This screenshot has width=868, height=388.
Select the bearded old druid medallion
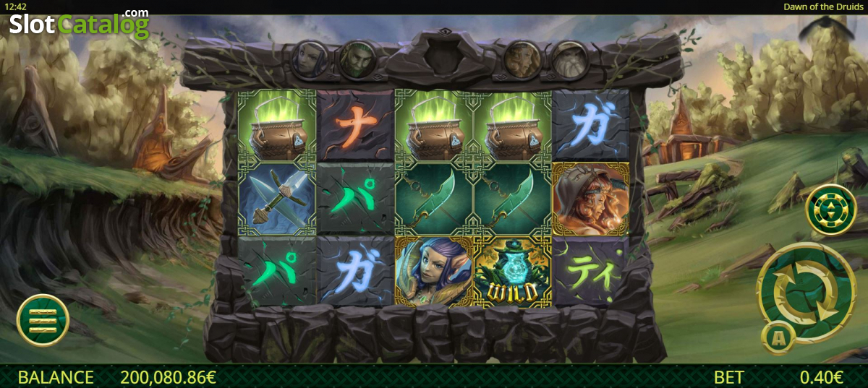570,59
